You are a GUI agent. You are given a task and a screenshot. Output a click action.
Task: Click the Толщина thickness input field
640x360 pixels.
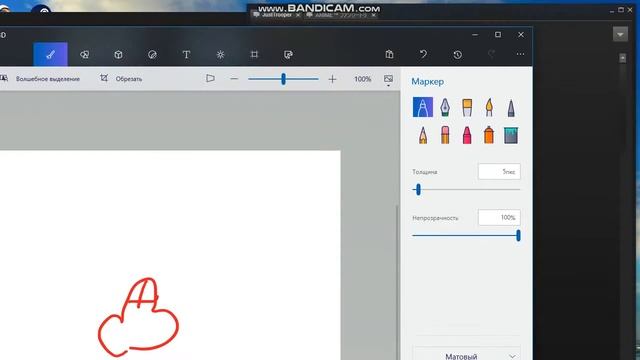499,171
